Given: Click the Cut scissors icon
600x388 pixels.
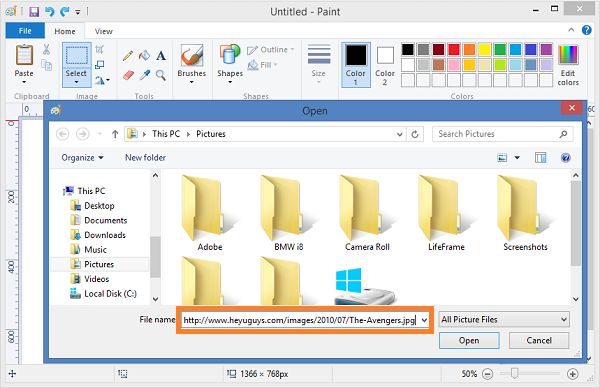Looking at the screenshot, I should click(46, 49).
